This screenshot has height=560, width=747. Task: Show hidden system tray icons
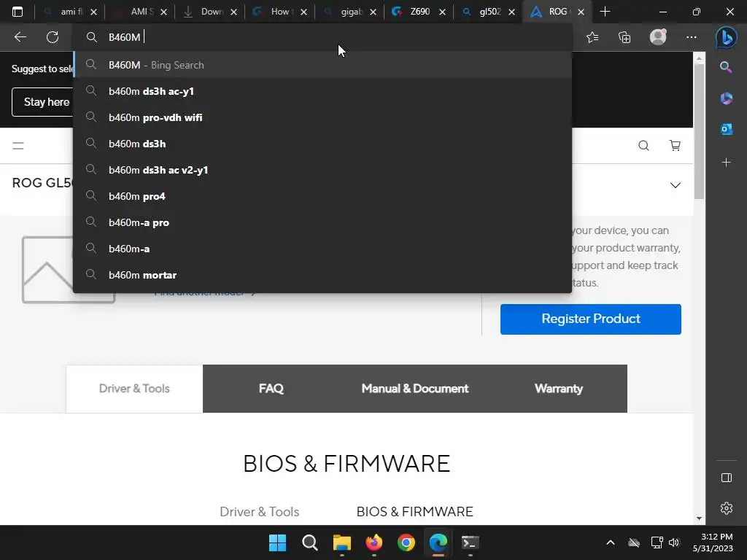pos(611,542)
